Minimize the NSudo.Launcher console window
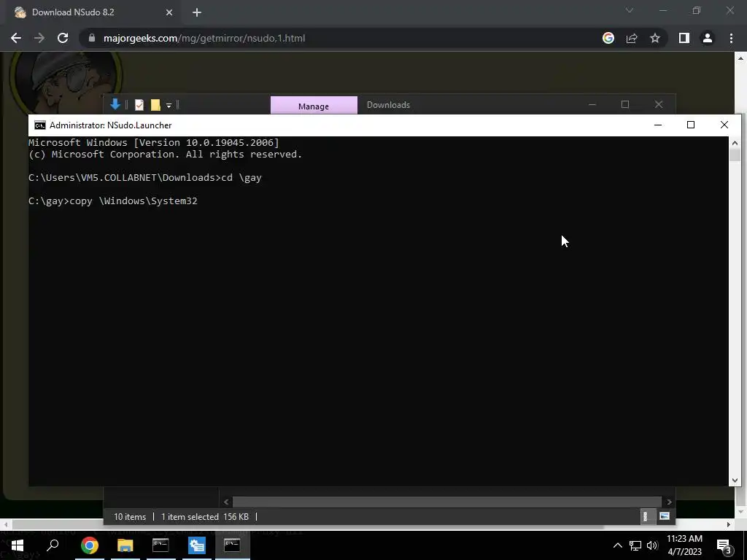The height and width of the screenshot is (560, 747). [x=658, y=125]
